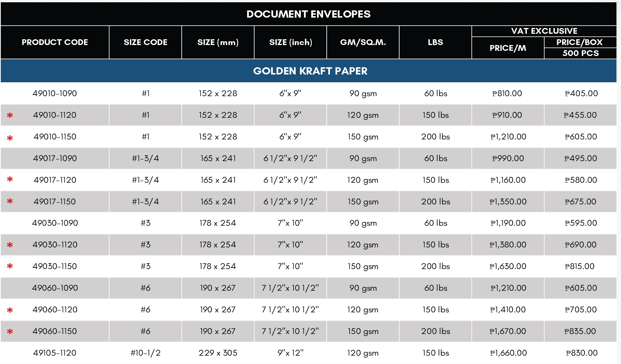Select the 229 x 305 size cell
This screenshot has width=621, height=364.
pyautogui.click(x=218, y=353)
